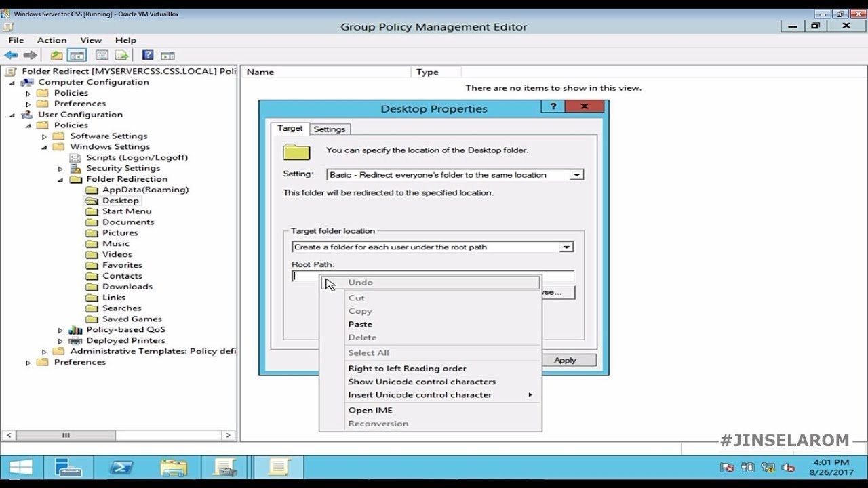Expand Policies under Computer Configuration
868x488 pixels.
tap(28, 93)
